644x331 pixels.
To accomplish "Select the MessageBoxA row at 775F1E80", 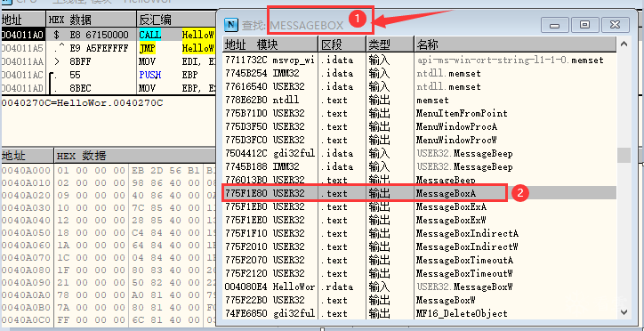I will (419, 193).
